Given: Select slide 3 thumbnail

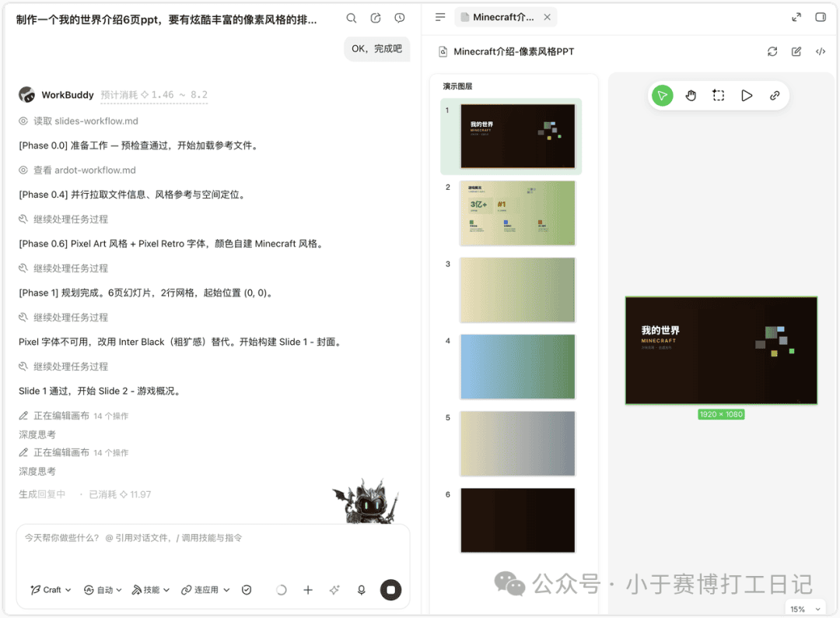Looking at the screenshot, I should pyautogui.click(x=517, y=290).
